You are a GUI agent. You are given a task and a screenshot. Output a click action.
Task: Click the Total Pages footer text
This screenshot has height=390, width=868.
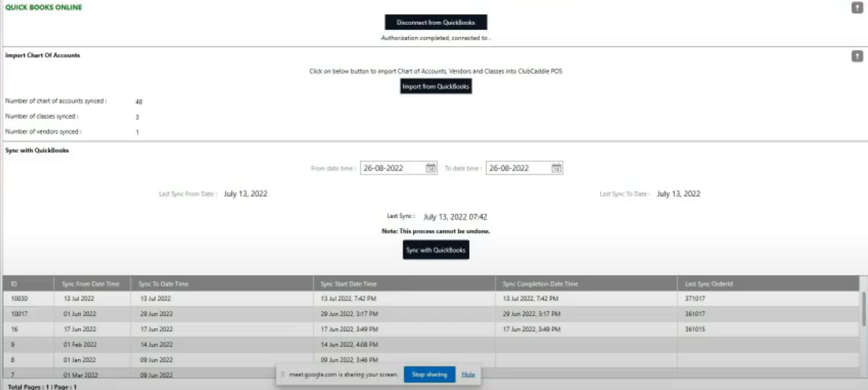(42, 387)
